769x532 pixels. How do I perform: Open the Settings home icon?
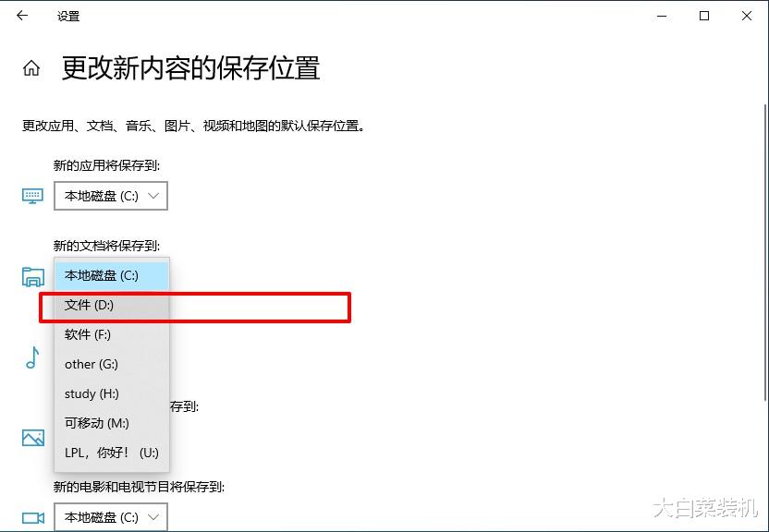click(31, 67)
